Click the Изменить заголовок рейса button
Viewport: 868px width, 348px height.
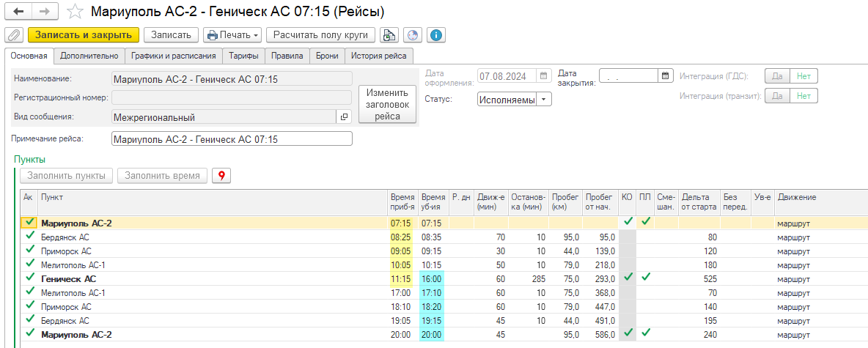click(387, 104)
